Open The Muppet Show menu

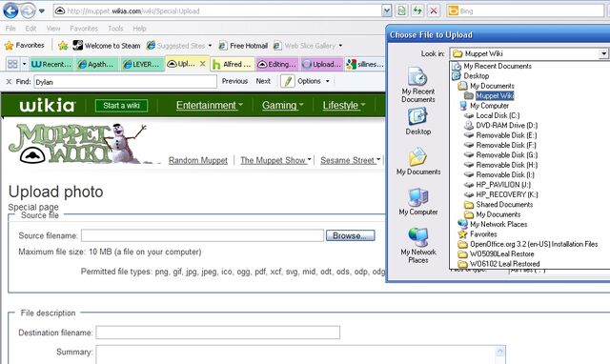click(x=275, y=160)
